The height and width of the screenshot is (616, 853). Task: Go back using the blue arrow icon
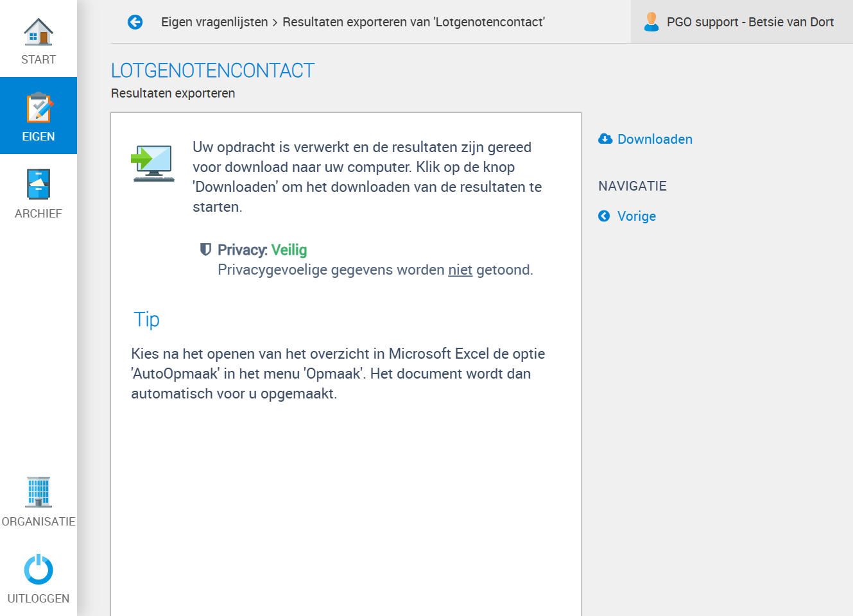(135, 22)
